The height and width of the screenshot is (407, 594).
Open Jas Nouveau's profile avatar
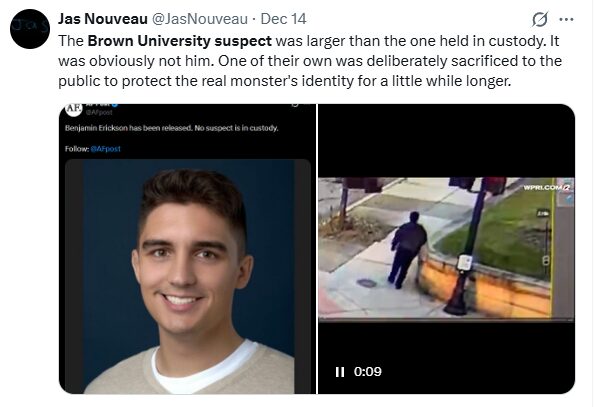(x=30, y=29)
